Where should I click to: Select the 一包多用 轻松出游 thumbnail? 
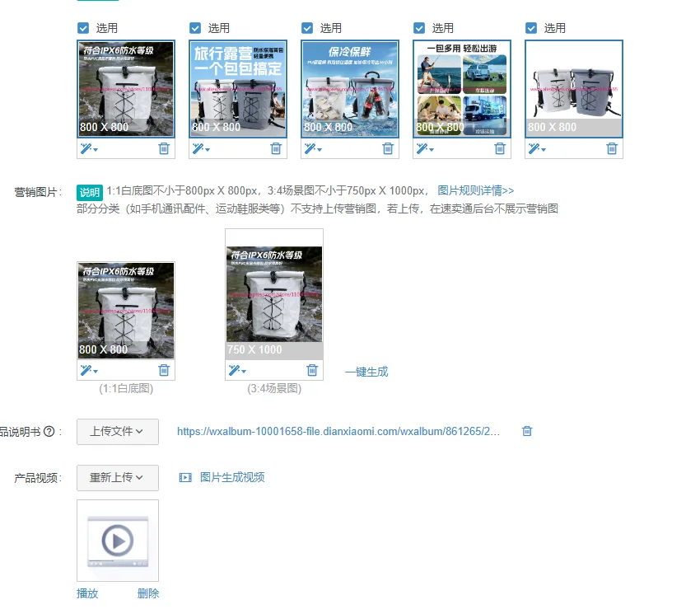pos(462,89)
